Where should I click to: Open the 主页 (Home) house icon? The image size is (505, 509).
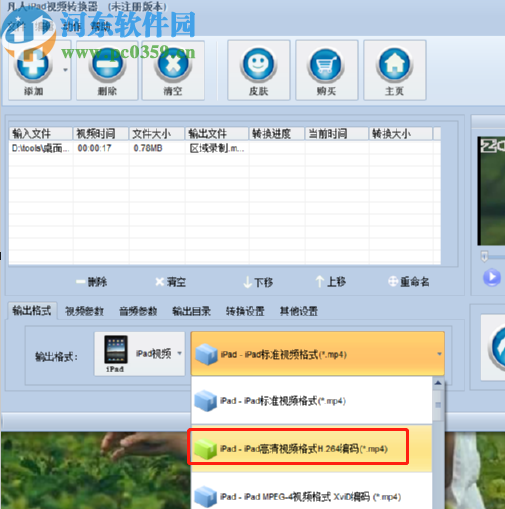point(394,64)
